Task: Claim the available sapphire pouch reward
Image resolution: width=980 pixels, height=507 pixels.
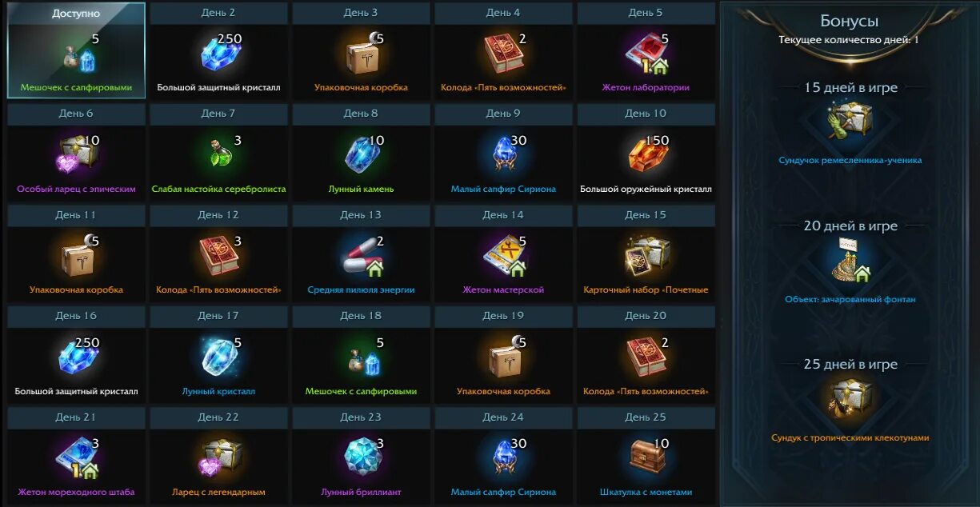Action: click(77, 52)
